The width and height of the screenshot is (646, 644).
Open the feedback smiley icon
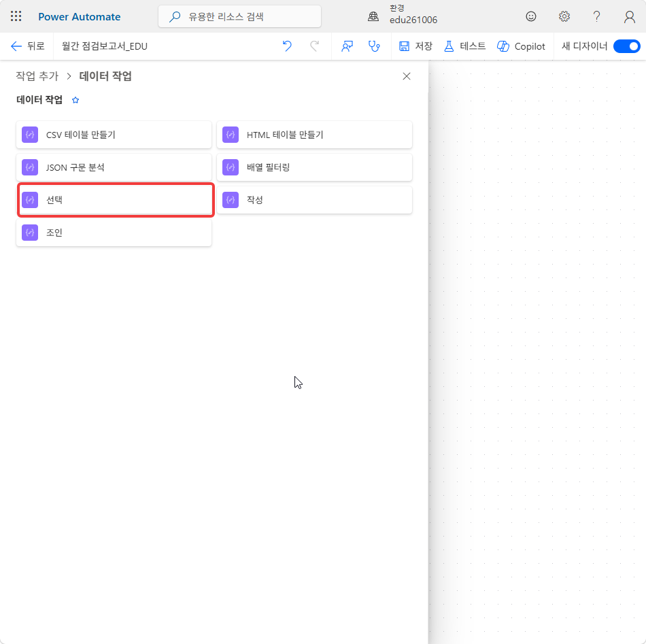[531, 16]
